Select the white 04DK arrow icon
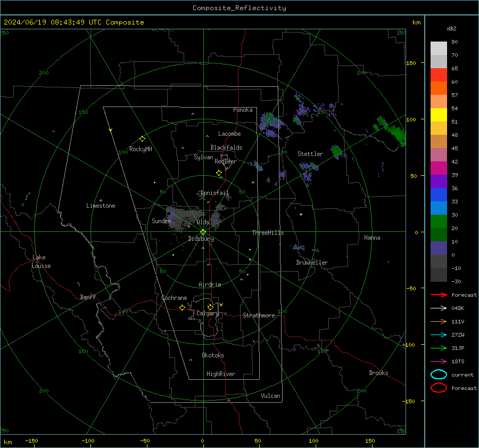Image resolution: width=479 pixels, height=448 pixels. (x=439, y=308)
